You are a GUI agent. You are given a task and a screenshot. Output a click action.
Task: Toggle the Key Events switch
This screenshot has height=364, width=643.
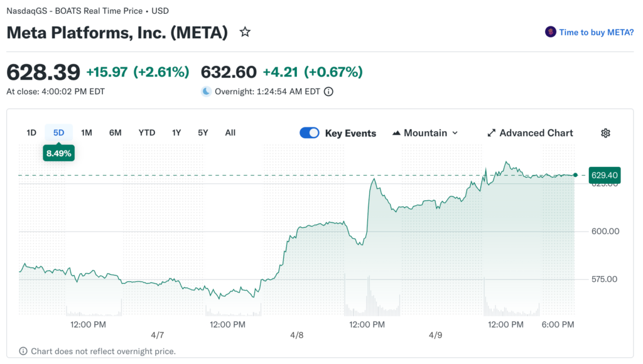[310, 133]
